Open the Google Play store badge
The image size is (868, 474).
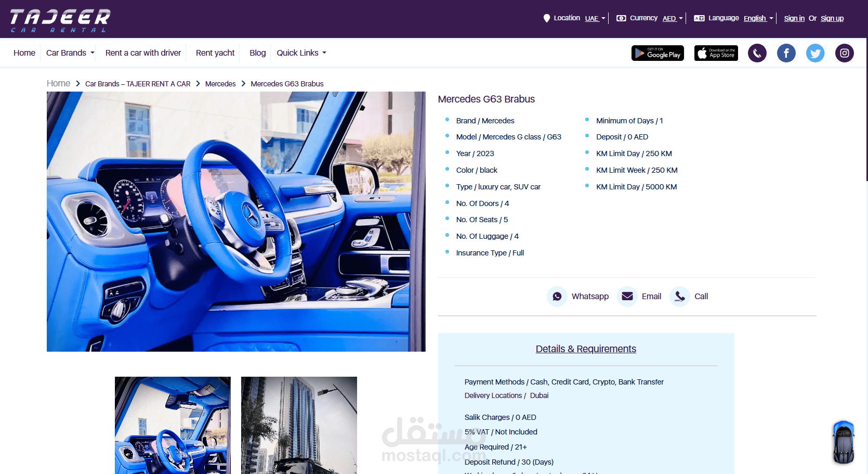coord(657,53)
